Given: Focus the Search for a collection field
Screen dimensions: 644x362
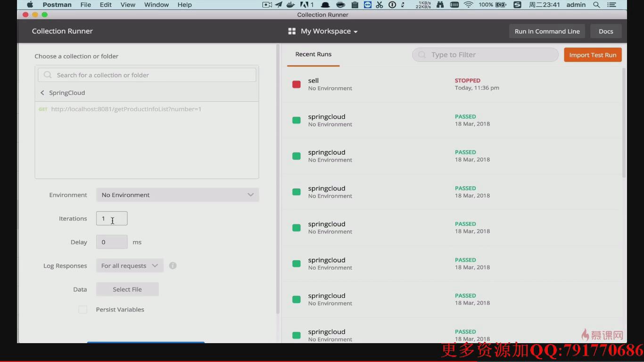Looking at the screenshot, I should point(147,75).
